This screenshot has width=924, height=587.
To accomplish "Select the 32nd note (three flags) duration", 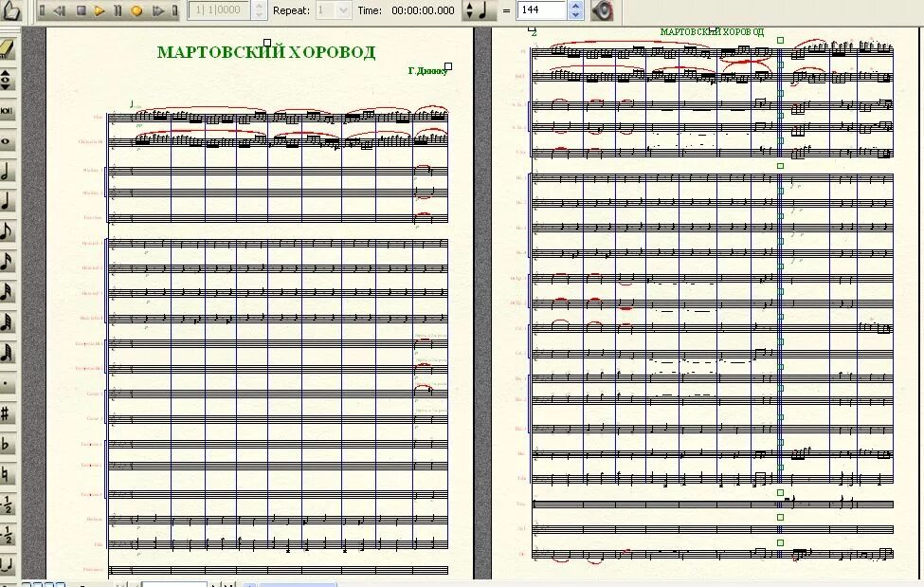I will 7,292.
